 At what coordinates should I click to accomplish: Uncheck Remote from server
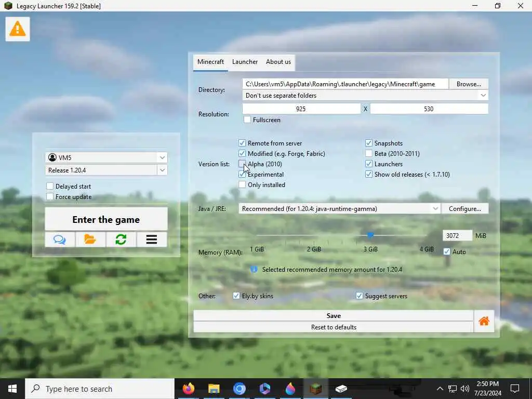pos(242,143)
